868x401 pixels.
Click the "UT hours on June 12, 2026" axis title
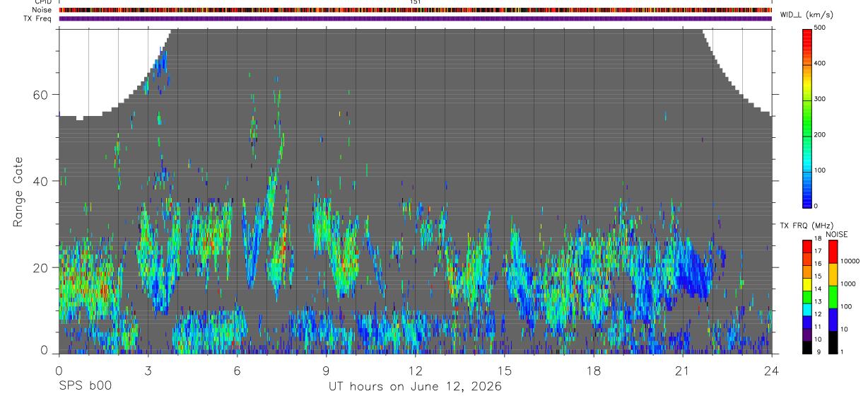click(x=415, y=387)
